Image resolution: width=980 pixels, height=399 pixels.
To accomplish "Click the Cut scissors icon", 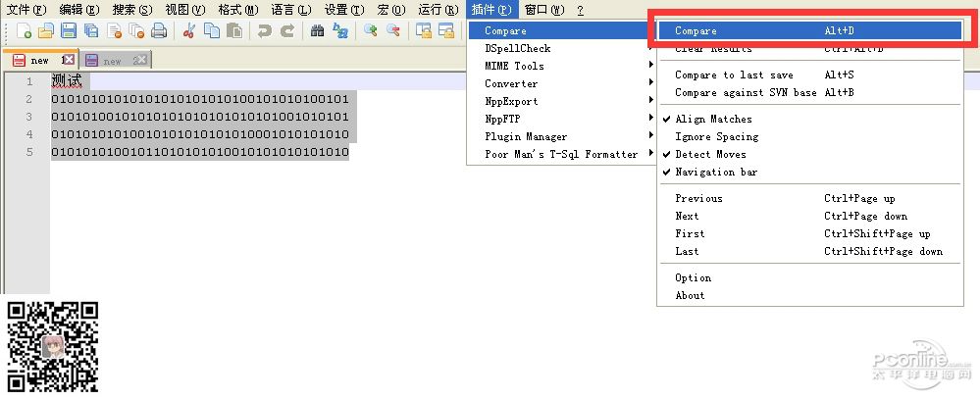I will pyautogui.click(x=189, y=31).
